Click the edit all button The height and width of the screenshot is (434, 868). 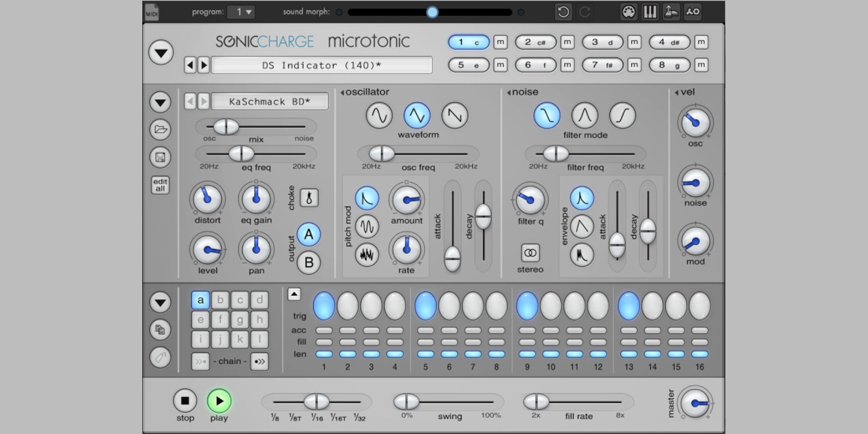click(x=160, y=185)
